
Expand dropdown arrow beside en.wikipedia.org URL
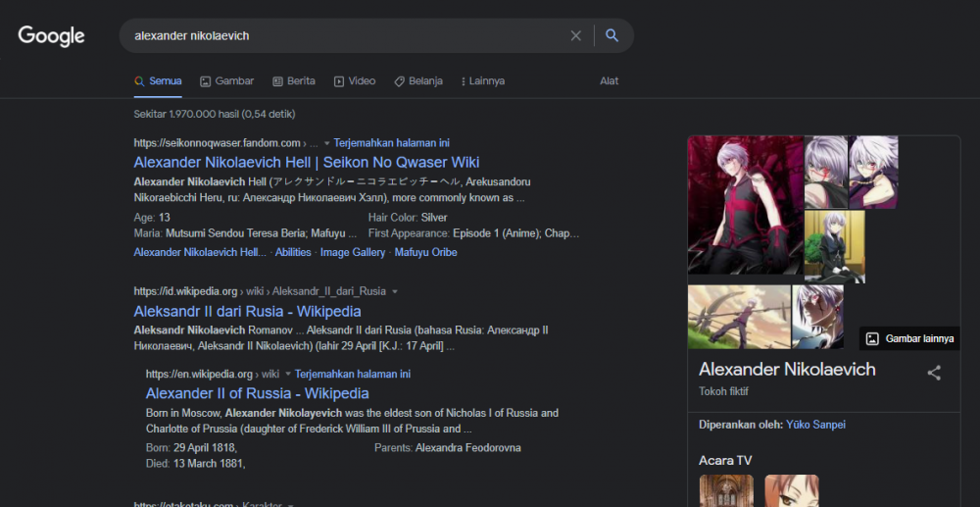click(288, 375)
